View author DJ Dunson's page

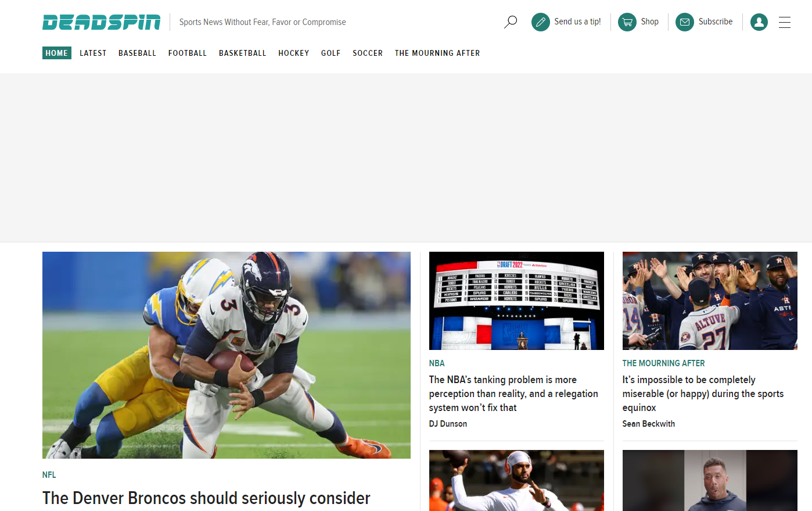pyautogui.click(x=448, y=424)
